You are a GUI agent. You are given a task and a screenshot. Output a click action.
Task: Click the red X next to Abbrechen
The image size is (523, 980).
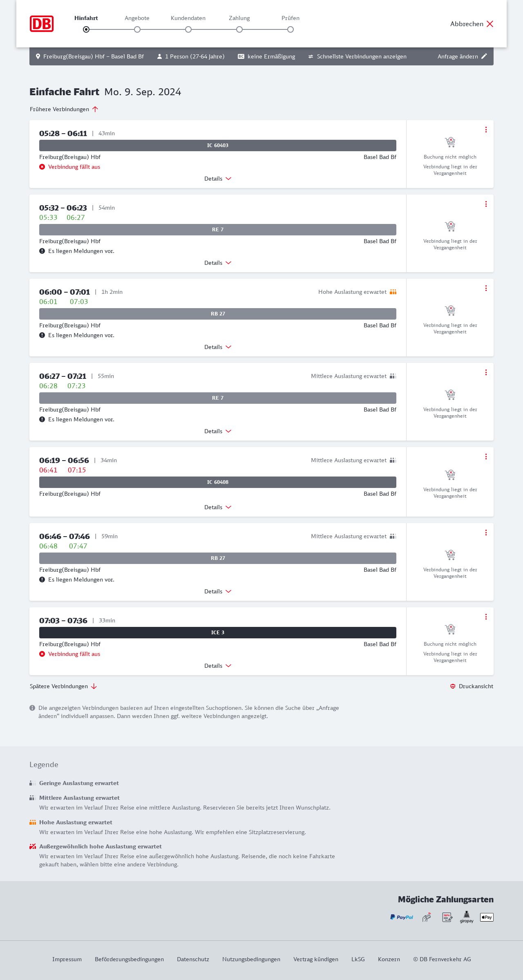490,24
